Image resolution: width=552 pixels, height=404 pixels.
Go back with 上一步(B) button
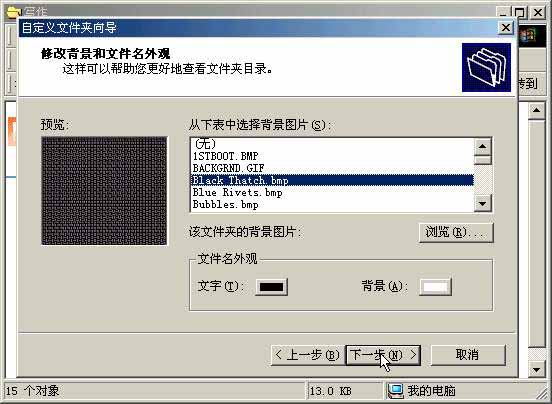coord(307,355)
